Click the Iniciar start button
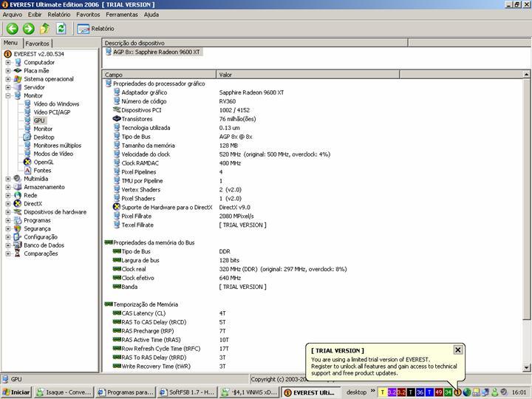532x399 pixels. click(x=16, y=392)
